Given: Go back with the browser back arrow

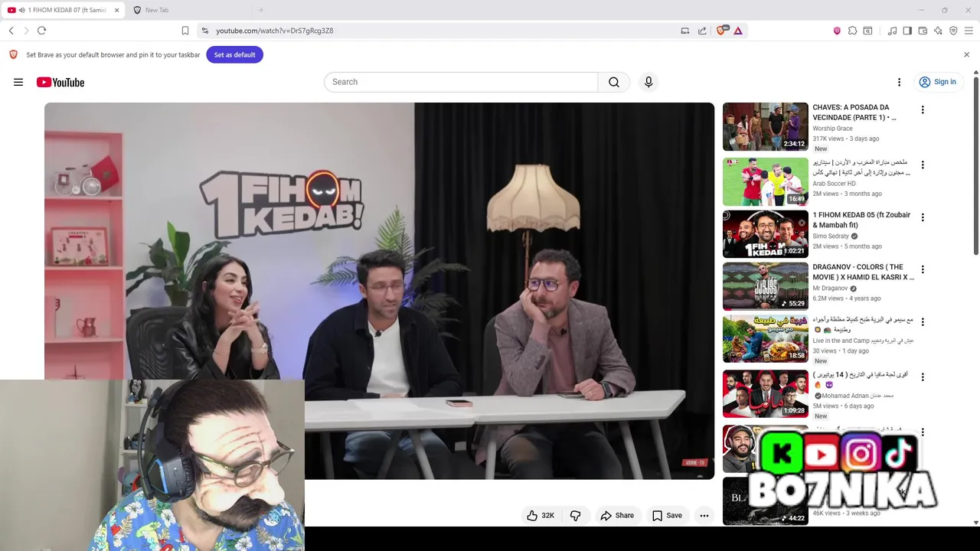Looking at the screenshot, I should click(11, 31).
